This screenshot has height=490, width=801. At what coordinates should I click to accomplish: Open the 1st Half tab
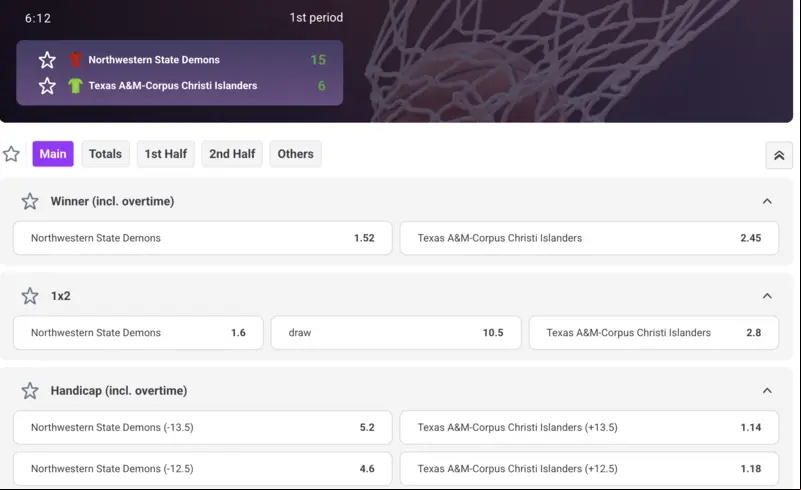pos(166,154)
